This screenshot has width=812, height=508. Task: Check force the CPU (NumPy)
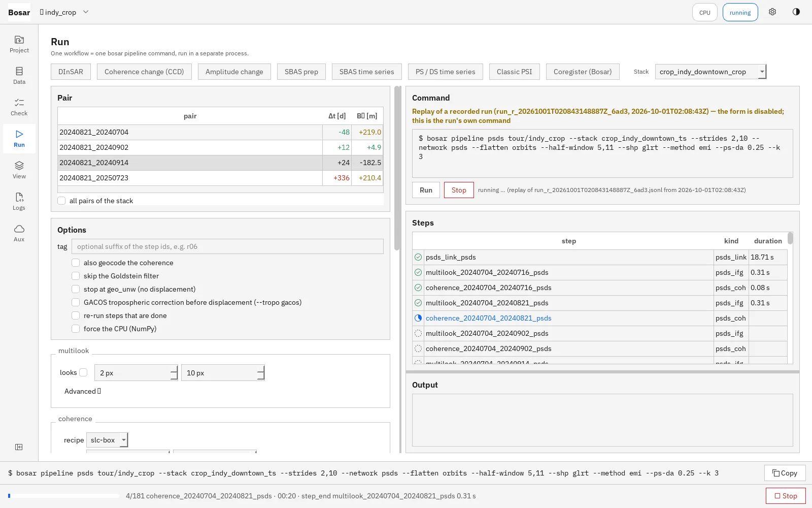tap(76, 329)
